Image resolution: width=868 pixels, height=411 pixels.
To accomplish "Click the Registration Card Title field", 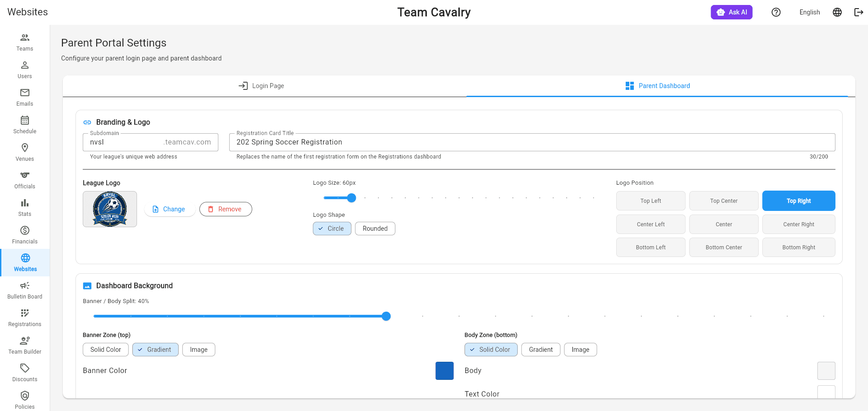I will [532, 142].
